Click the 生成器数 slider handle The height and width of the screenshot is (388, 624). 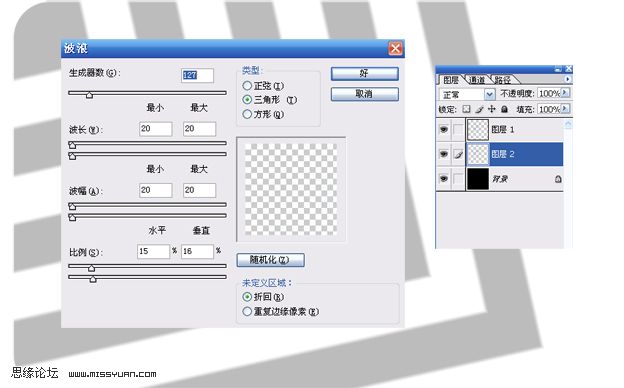click(90, 95)
